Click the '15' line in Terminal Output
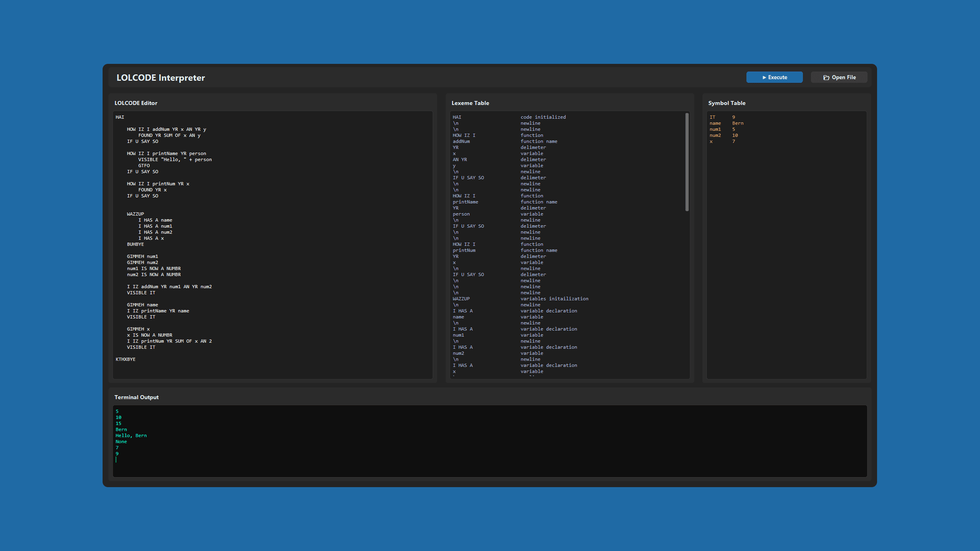980x551 pixels. 118,424
